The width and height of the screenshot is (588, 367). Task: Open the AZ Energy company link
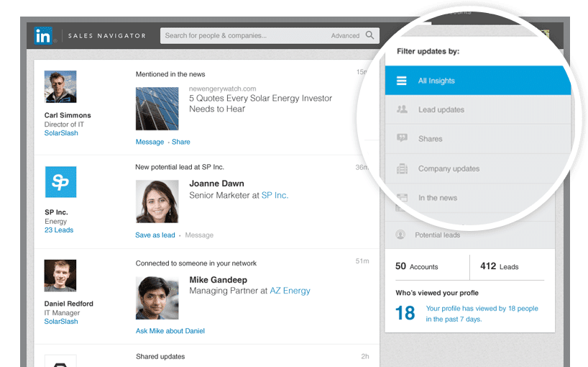pyautogui.click(x=290, y=291)
